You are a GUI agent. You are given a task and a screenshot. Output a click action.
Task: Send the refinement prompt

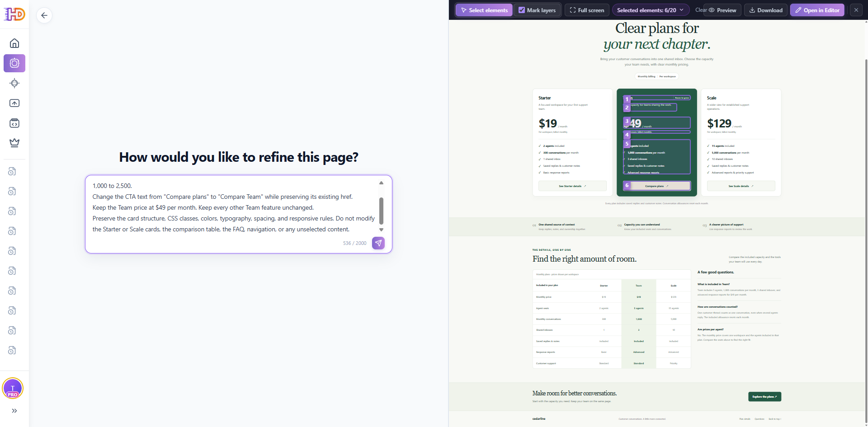coord(378,243)
